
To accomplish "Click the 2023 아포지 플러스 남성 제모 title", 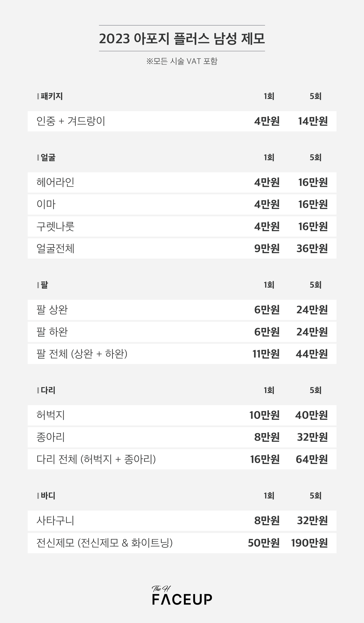I will [x=182, y=38].
